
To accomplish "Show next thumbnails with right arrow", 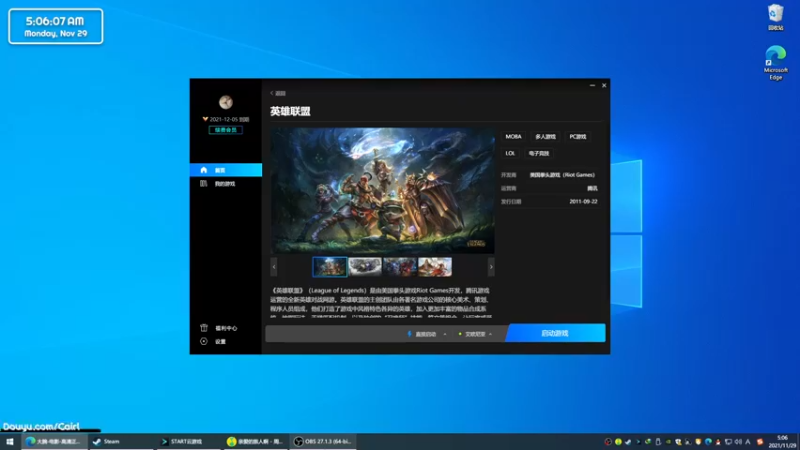I will (491, 267).
